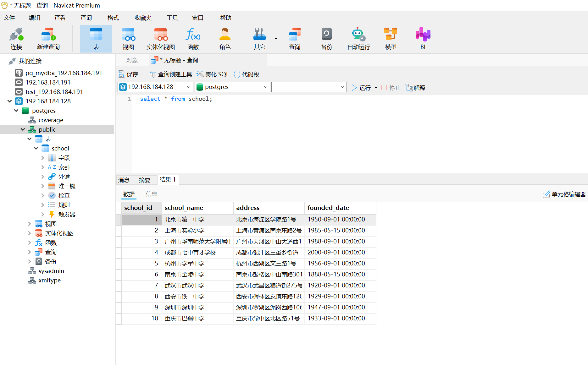The image size is (588, 365).
Task: Select the 模型 toolbar icon
Action: (x=391, y=38)
